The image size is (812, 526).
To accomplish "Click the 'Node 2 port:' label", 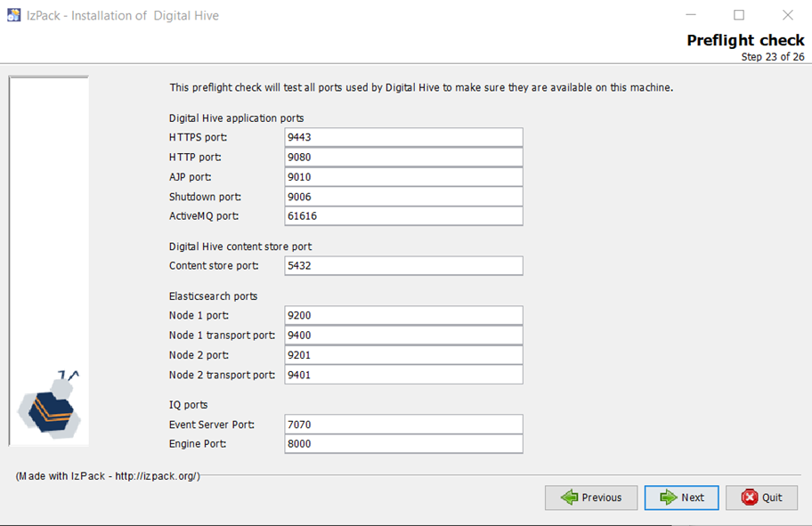I will pos(199,355).
